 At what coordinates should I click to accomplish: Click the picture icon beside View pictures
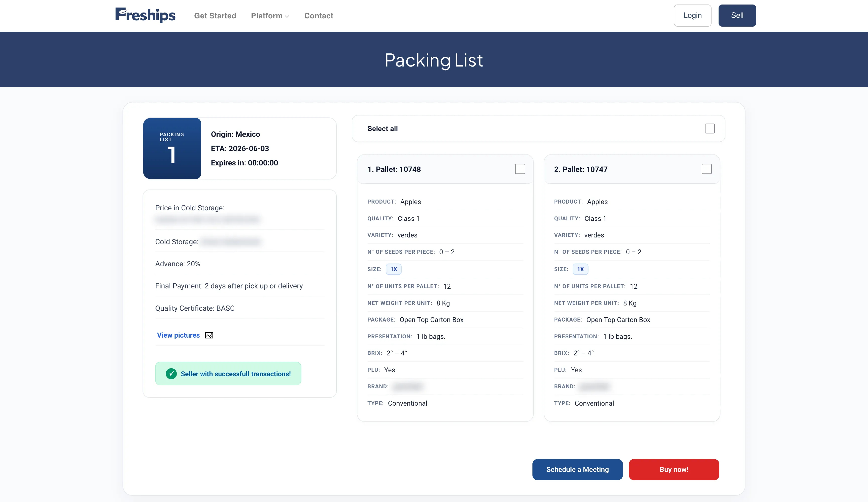pyautogui.click(x=209, y=335)
